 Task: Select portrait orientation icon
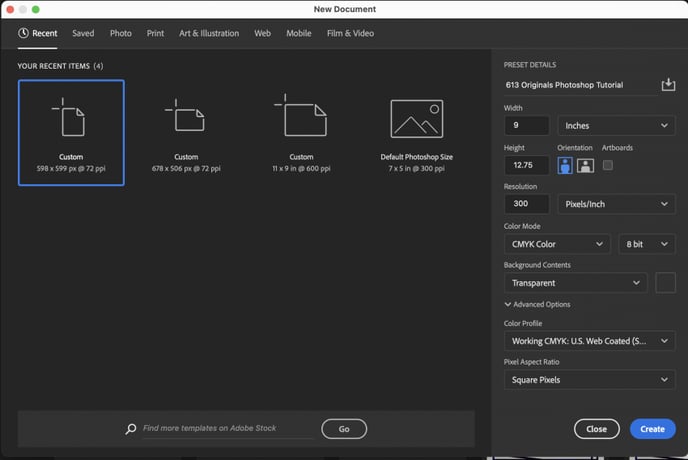point(565,165)
